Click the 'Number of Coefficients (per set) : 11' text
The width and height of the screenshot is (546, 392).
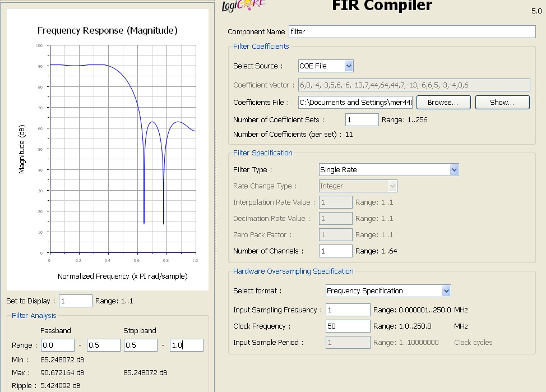pyautogui.click(x=293, y=135)
